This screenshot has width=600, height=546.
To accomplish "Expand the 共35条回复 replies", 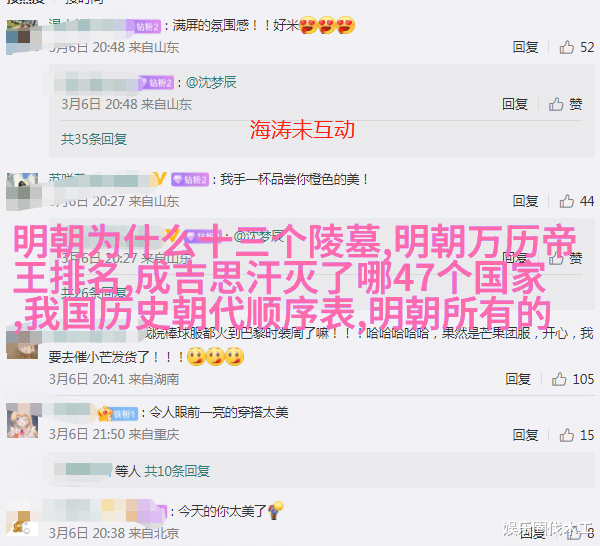I will pos(94,139).
